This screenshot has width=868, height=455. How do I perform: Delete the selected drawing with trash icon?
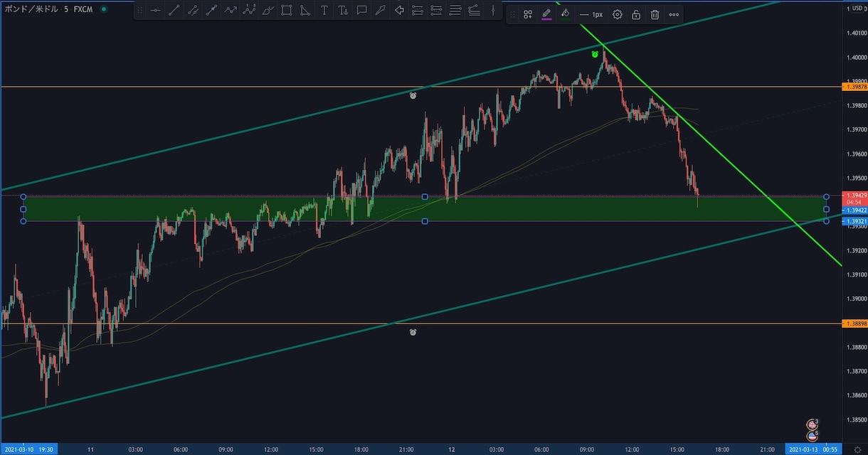click(655, 14)
